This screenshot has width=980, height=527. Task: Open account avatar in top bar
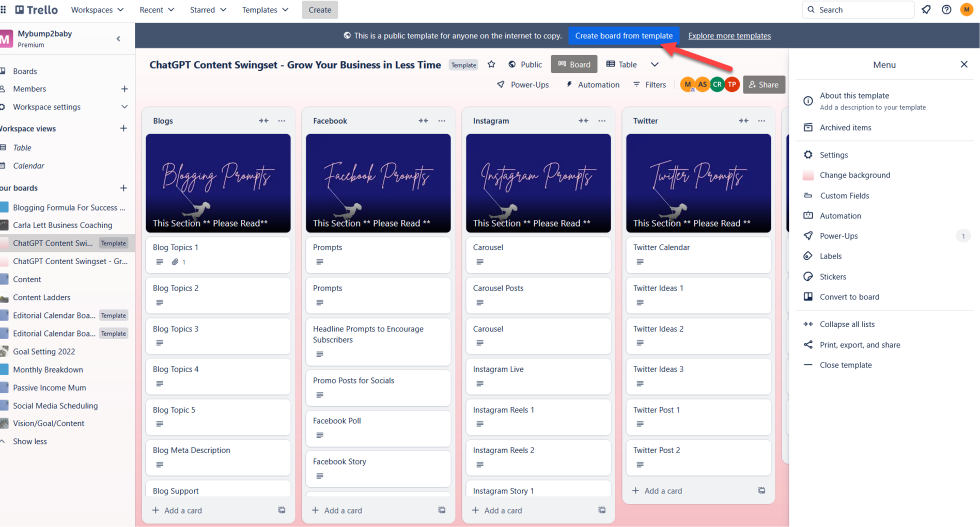coord(967,10)
